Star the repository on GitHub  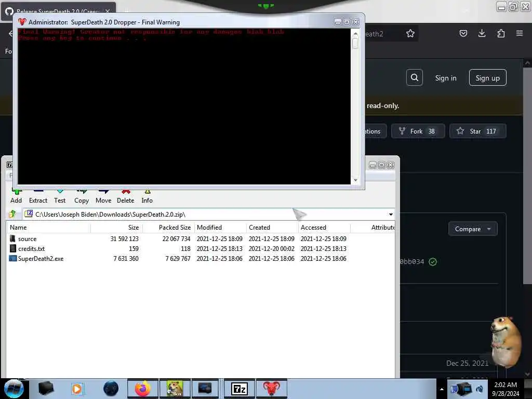(477, 131)
